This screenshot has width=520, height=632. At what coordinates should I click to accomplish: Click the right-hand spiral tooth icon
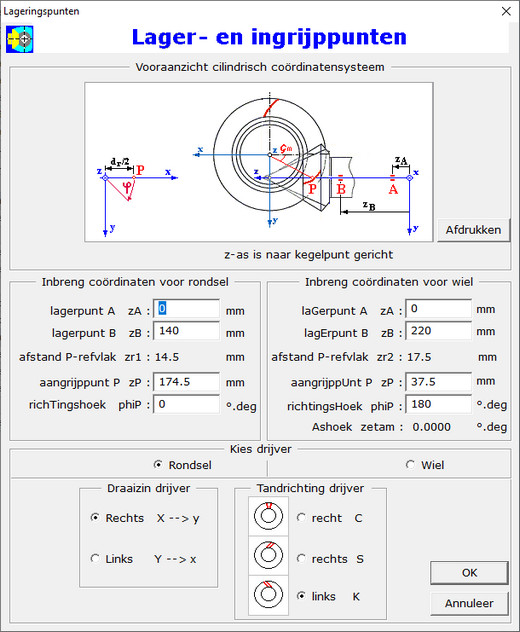click(268, 555)
